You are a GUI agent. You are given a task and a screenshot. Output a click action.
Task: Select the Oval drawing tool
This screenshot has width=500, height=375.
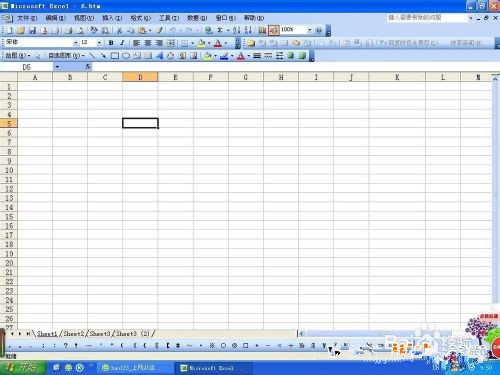pyautogui.click(x=126, y=56)
